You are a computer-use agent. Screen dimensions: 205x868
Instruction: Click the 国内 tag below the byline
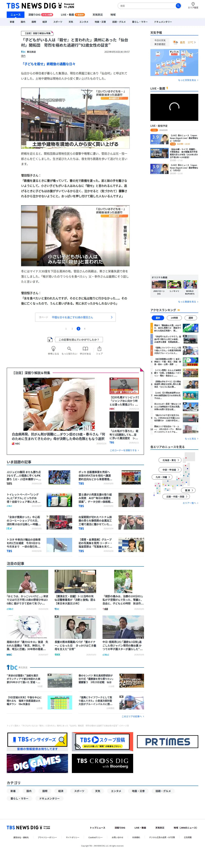coord(23,56)
